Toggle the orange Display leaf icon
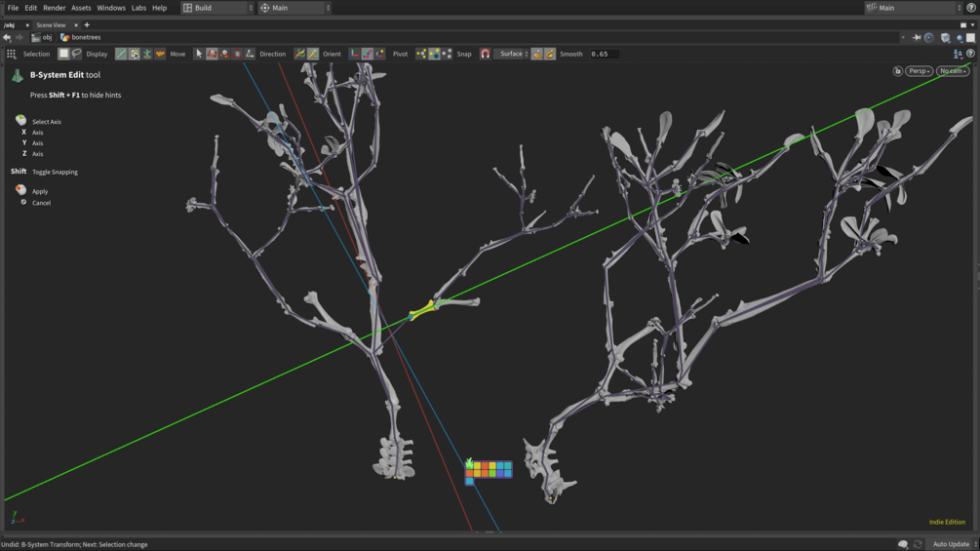 click(x=160, y=55)
